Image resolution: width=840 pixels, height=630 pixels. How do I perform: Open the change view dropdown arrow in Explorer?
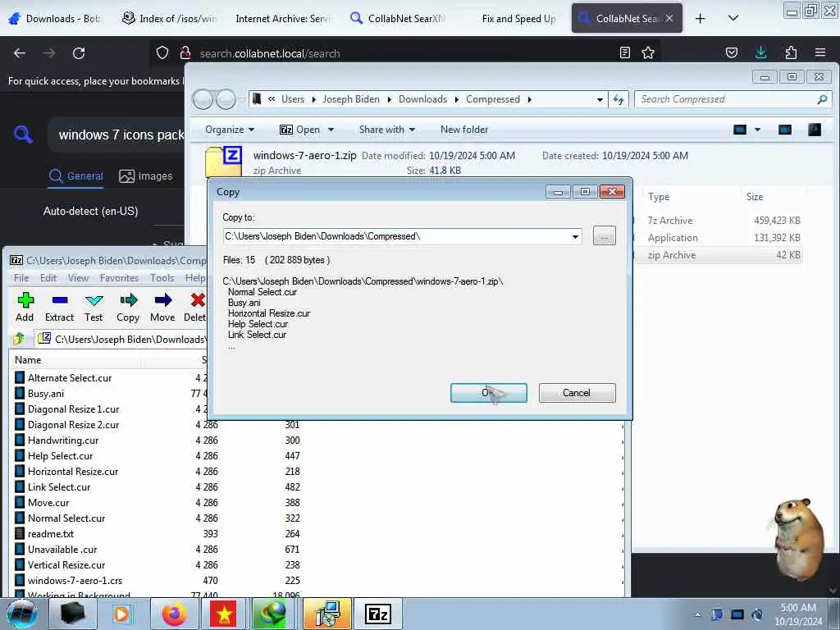click(x=757, y=130)
